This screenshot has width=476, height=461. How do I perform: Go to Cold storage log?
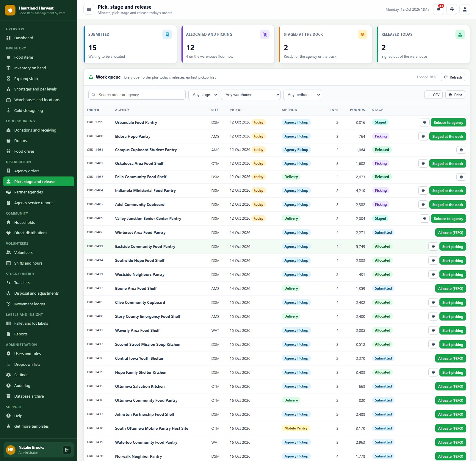(39, 110)
